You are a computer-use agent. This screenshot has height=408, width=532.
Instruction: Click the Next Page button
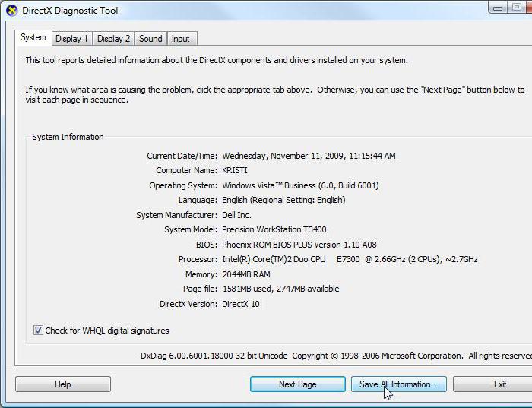(x=298, y=384)
